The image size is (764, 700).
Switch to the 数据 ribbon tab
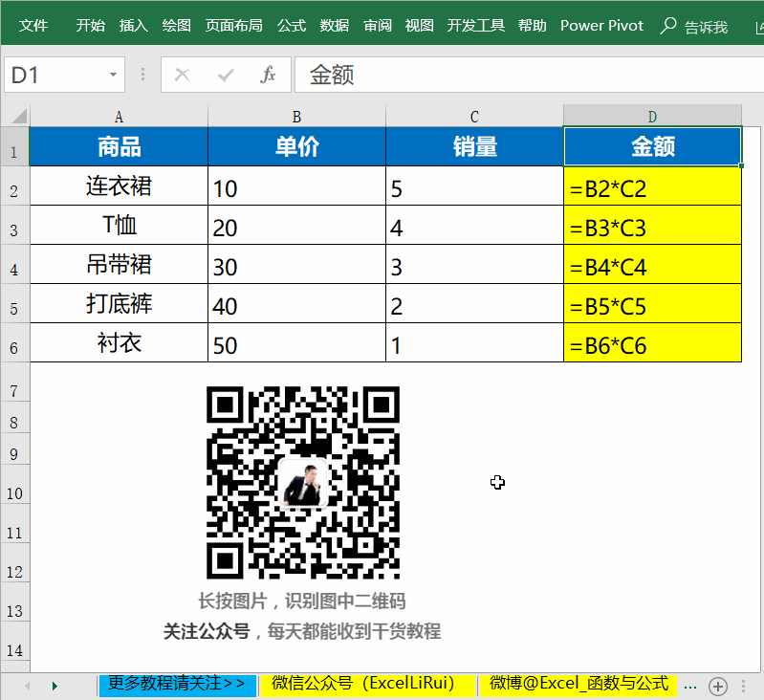coord(335,25)
